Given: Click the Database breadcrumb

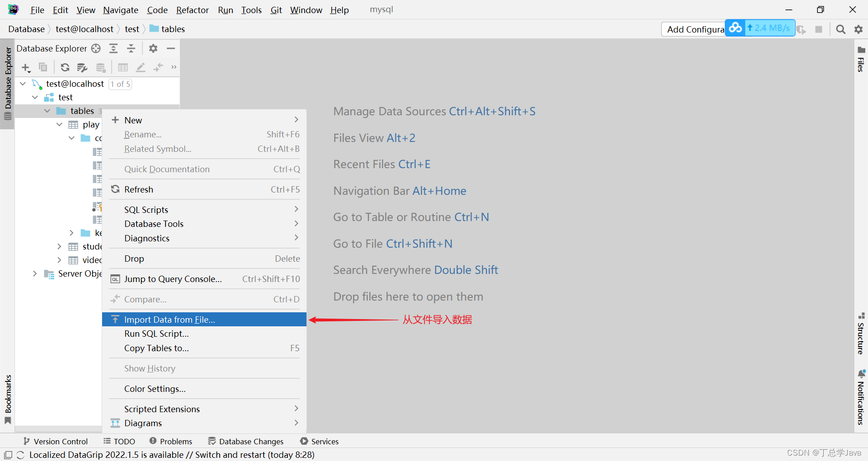Looking at the screenshot, I should click(x=26, y=29).
